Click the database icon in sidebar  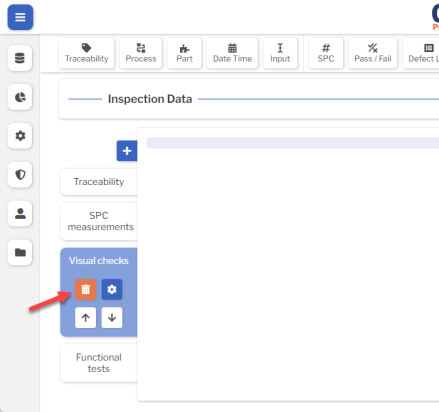tap(20, 58)
